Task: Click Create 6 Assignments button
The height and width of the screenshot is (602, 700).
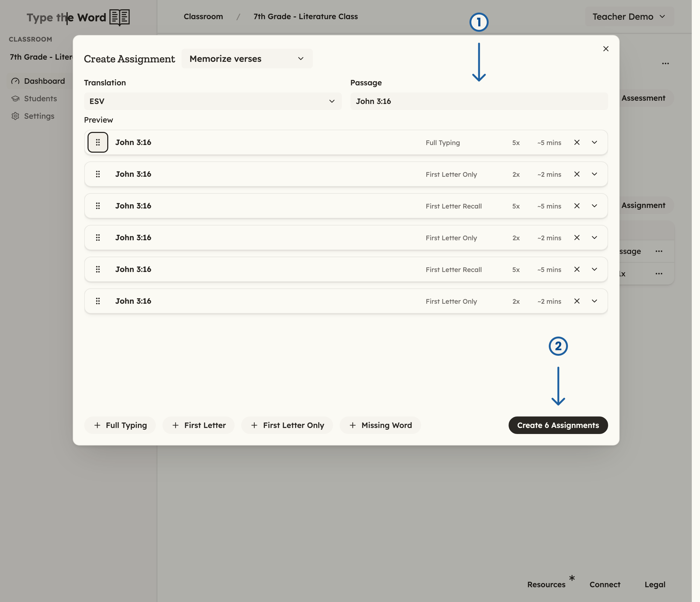Action: [558, 425]
